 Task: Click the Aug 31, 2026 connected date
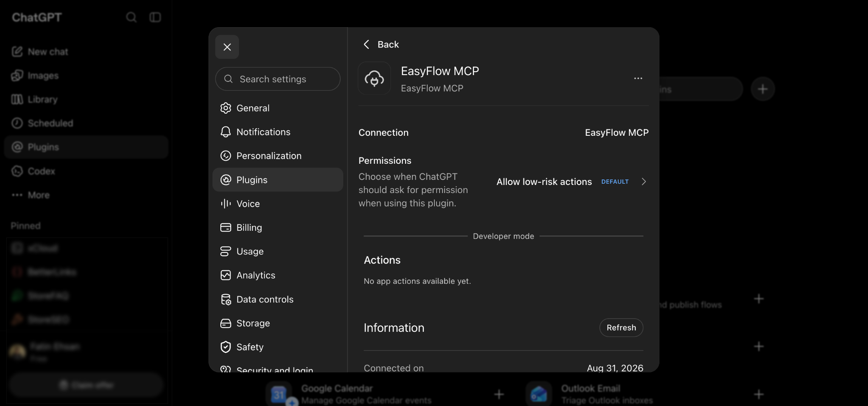(x=615, y=368)
